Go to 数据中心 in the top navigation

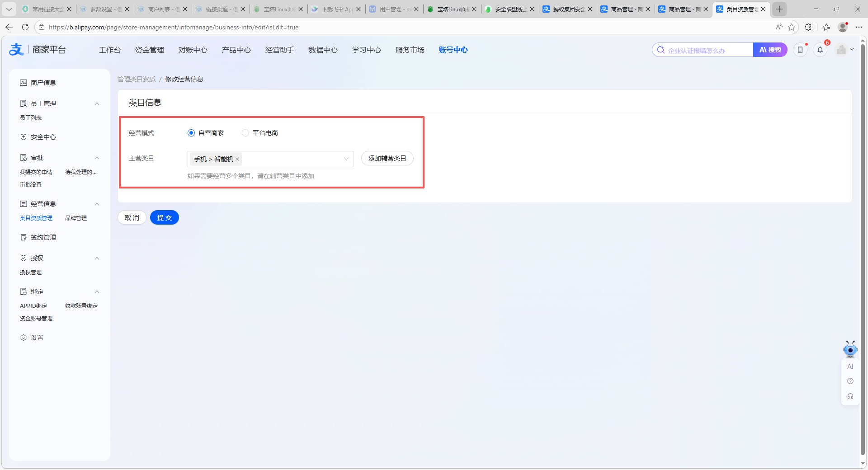click(323, 50)
